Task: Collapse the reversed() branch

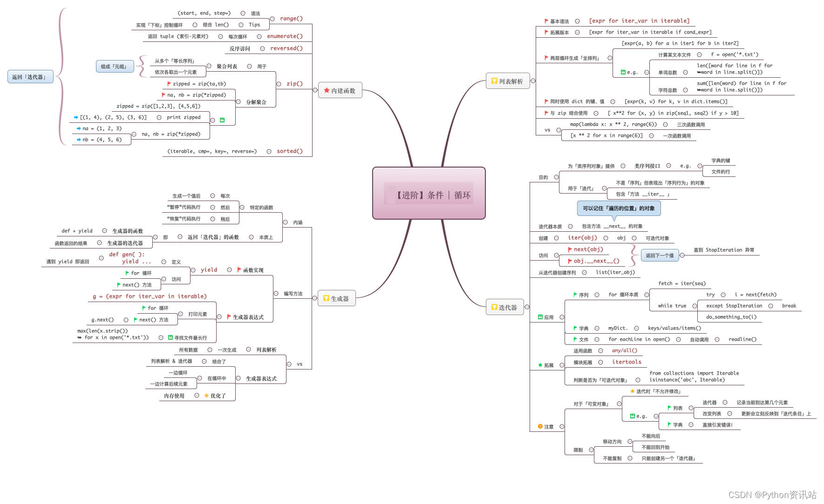Action: point(263,48)
